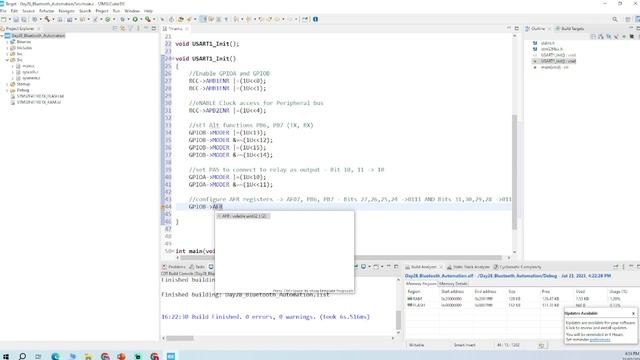
Task: Collapse the Src folder
Action: (x=7, y=60)
